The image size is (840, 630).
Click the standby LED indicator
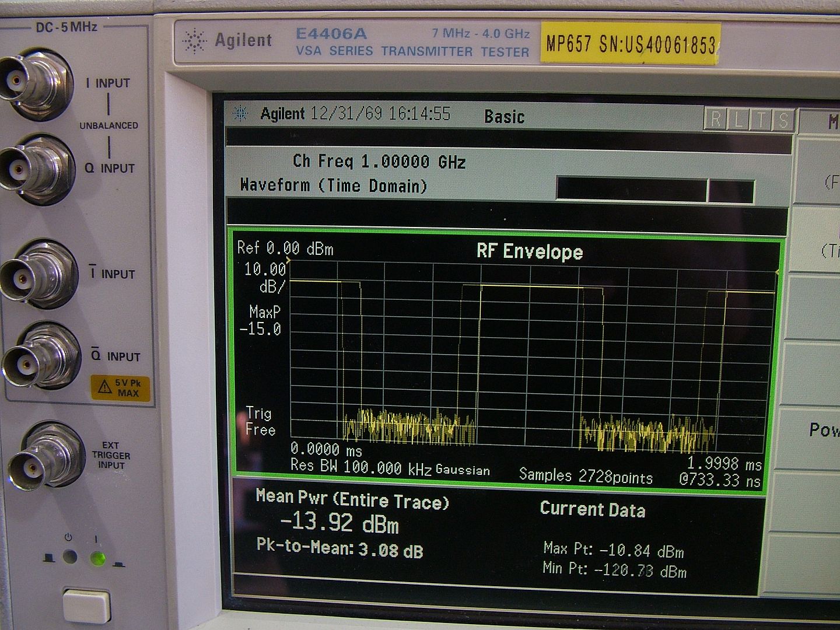(69, 556)
